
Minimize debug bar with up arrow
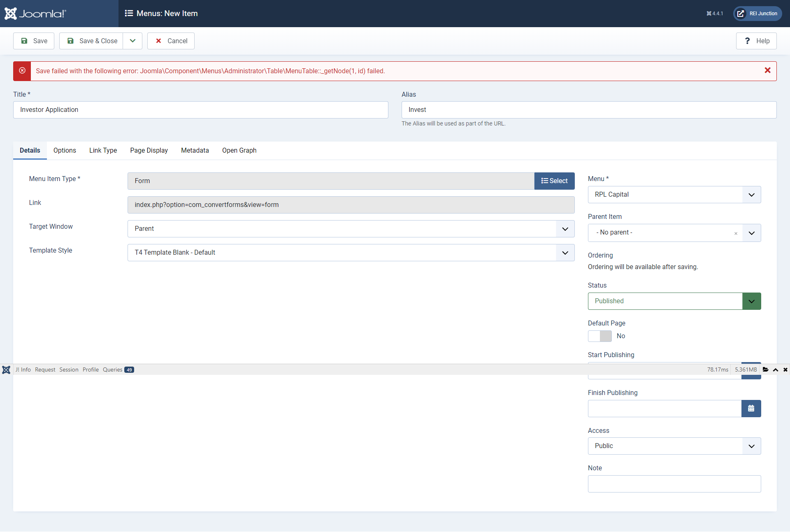click(776, 369)
